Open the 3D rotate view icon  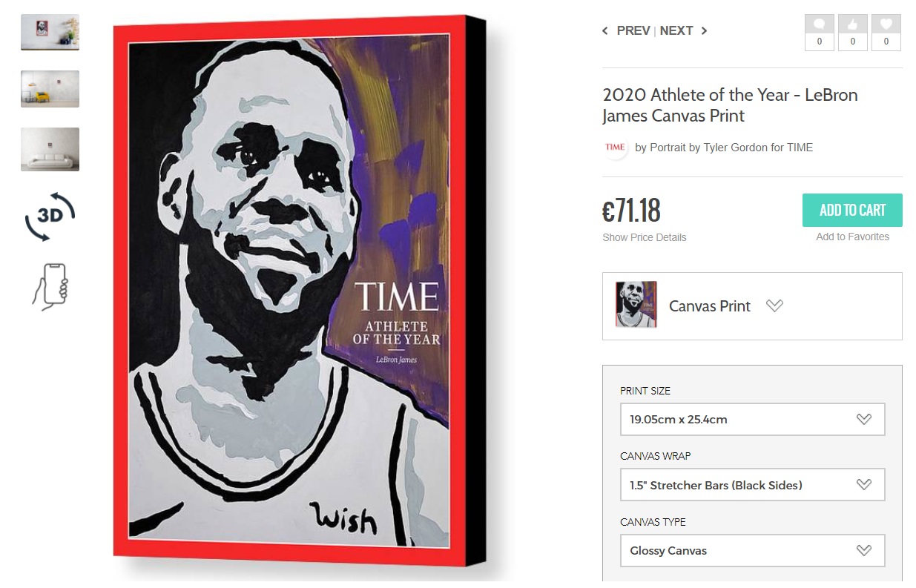point(50,217)
